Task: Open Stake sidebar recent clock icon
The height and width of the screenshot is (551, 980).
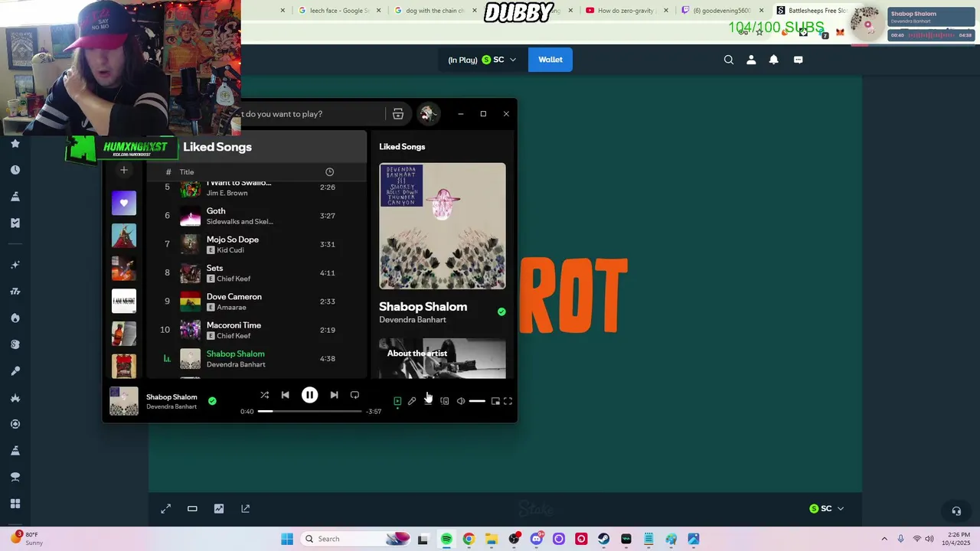Action: (15, 170)
